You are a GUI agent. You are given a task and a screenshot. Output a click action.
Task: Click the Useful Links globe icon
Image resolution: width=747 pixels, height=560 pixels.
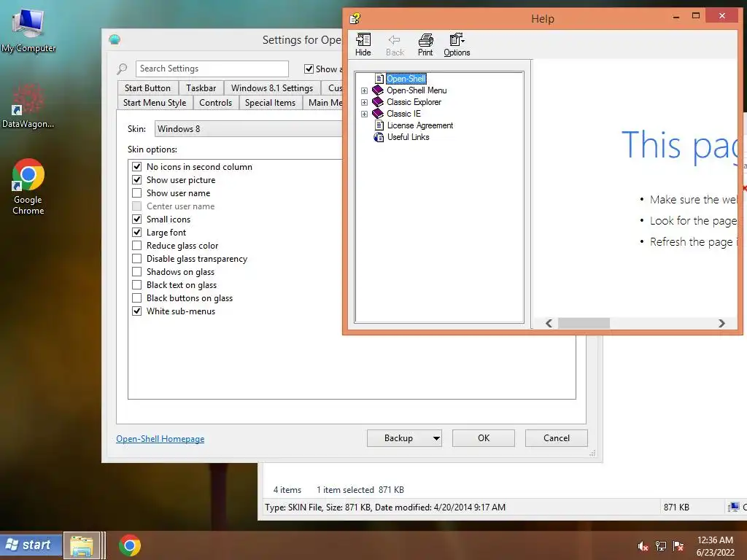point(379,137)
